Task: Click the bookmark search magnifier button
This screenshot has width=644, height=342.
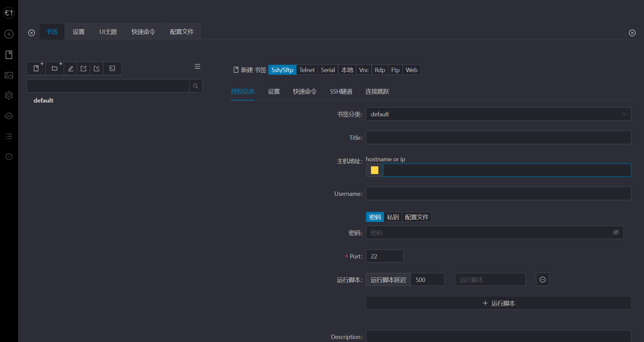Action: (x=196, y=86)
